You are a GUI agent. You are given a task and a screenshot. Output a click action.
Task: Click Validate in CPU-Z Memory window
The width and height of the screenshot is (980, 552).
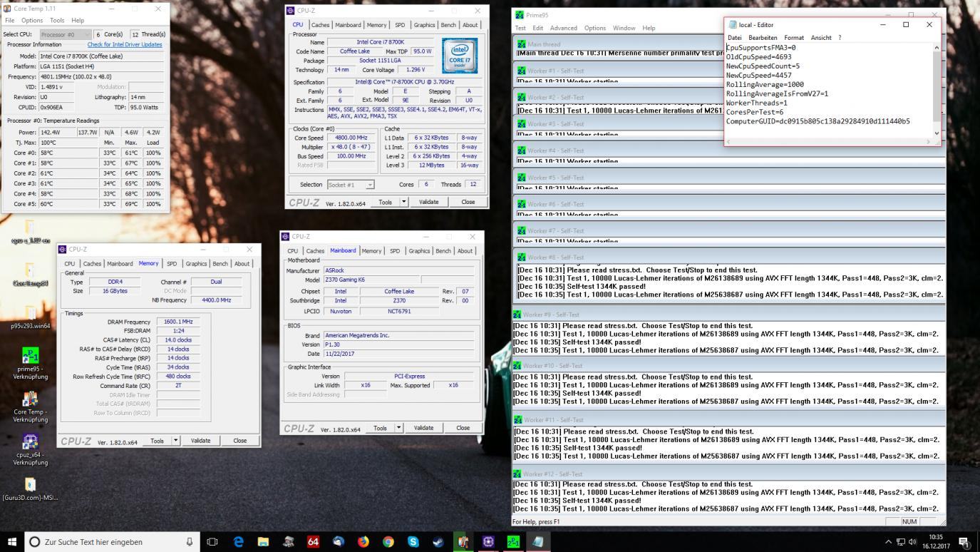point(201,441)
